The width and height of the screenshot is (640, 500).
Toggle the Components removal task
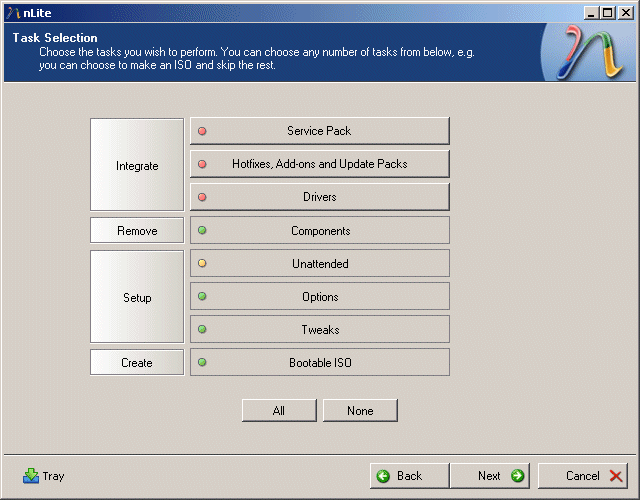[320, 231]
